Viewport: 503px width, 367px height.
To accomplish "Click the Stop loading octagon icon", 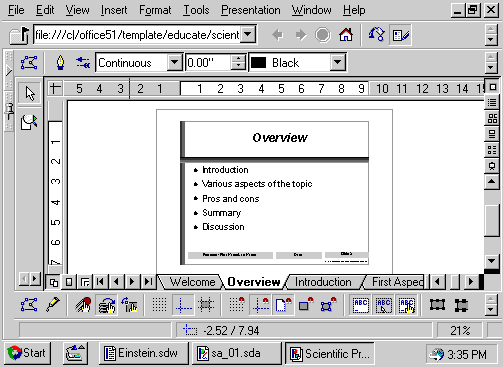I will [x=323, y=35].
